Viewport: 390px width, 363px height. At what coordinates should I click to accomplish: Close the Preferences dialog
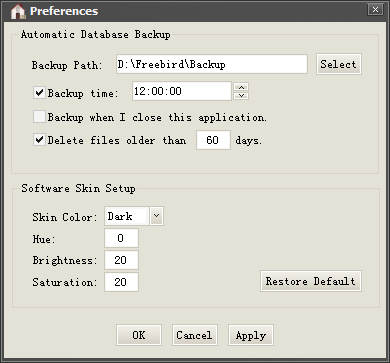(375, 9)
